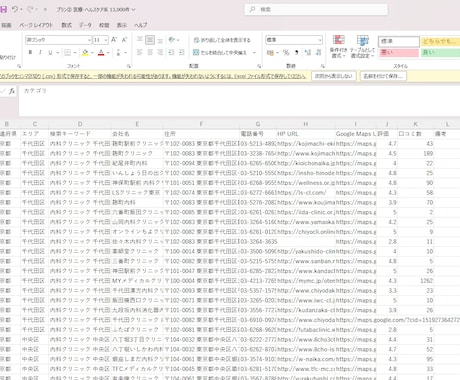This screenshot has width=460, height=380.
Task: Increase indent in cell
Action: pos(182,52)
